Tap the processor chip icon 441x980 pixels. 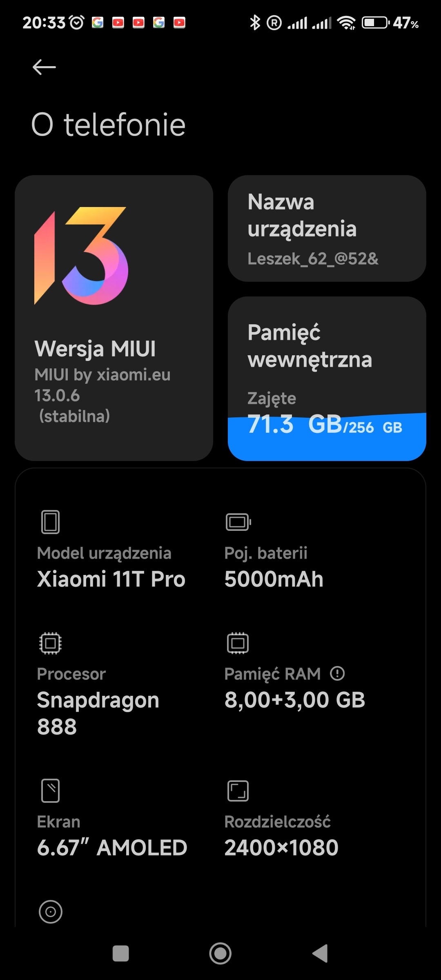(x=50, y=643)
